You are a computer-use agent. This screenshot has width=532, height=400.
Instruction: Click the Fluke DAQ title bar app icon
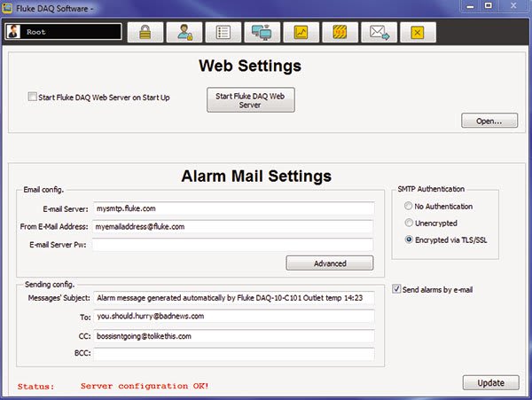point(7,8)
